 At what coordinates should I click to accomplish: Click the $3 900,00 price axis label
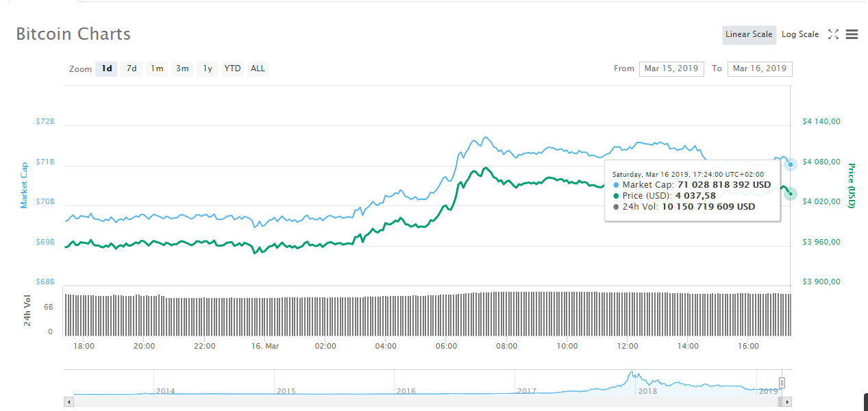pyautogui.click(x=821, y=282)
